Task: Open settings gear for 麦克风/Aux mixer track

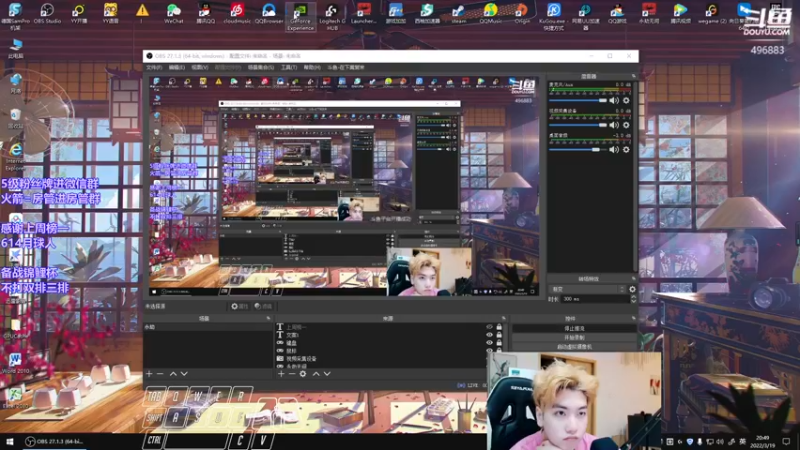Action: click(626, 101)
